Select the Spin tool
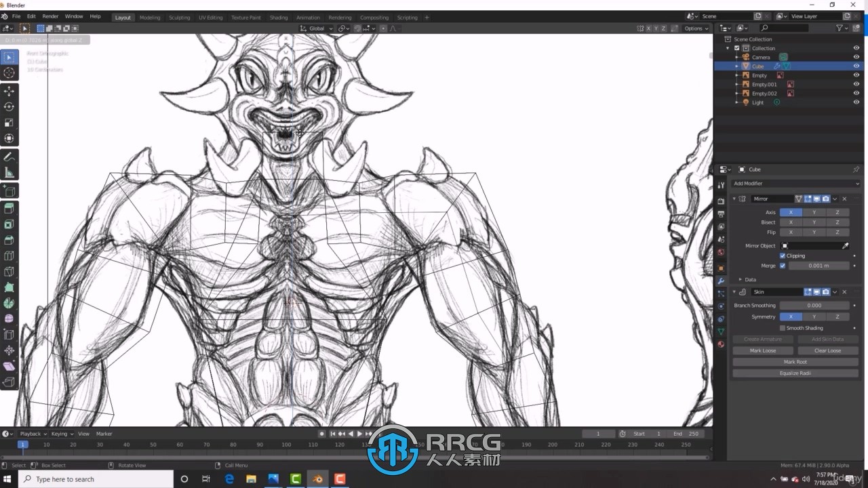Image resolution: width=868 pixels, height=488 pixels. pyautogui.click(x=9, y=303)
